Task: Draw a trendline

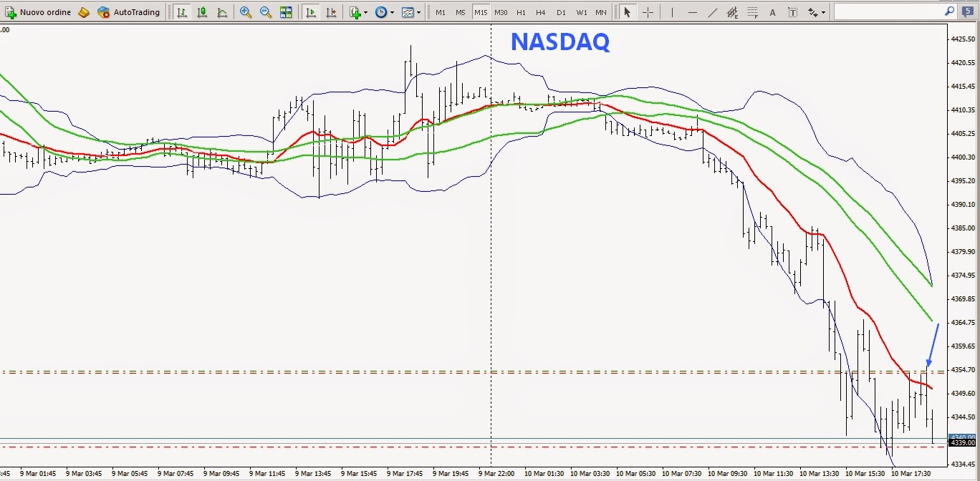Action: [712, 12]
